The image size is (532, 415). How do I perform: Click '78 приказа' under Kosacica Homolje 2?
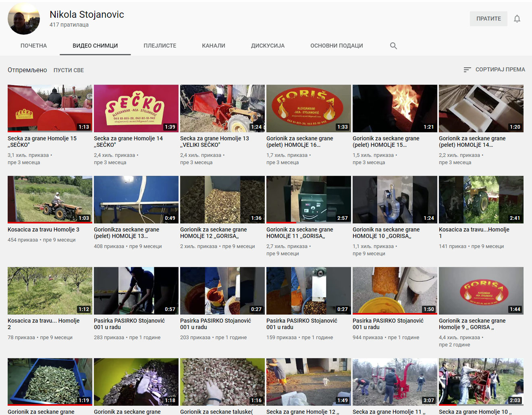click(x=21, y=338)
